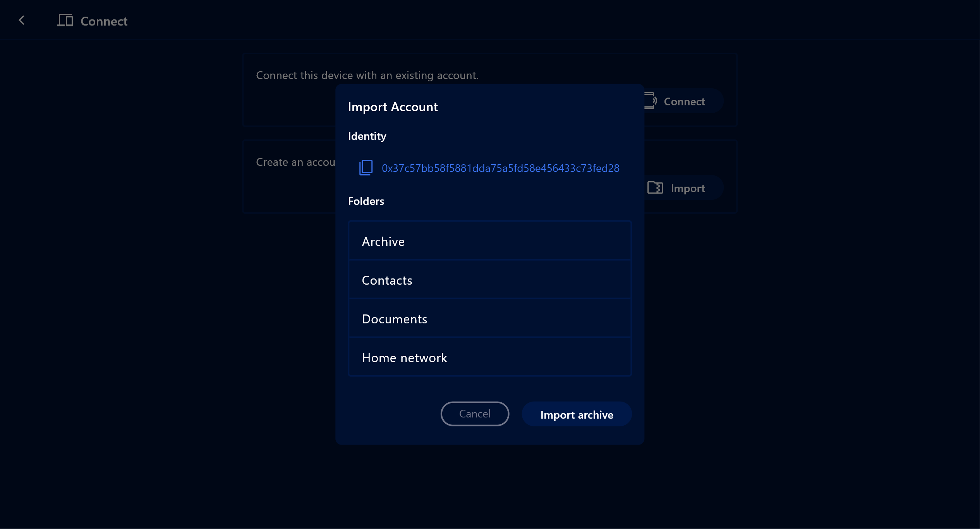980x529 pixels.
Task: Click the Connect devices icon in header
Action: coord(65,21)
